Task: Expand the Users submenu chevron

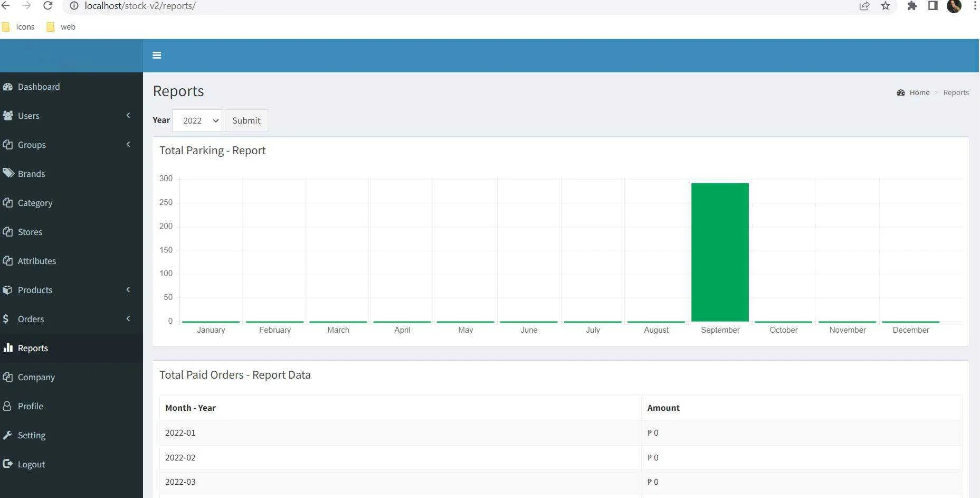Action: tap(128, 115)
